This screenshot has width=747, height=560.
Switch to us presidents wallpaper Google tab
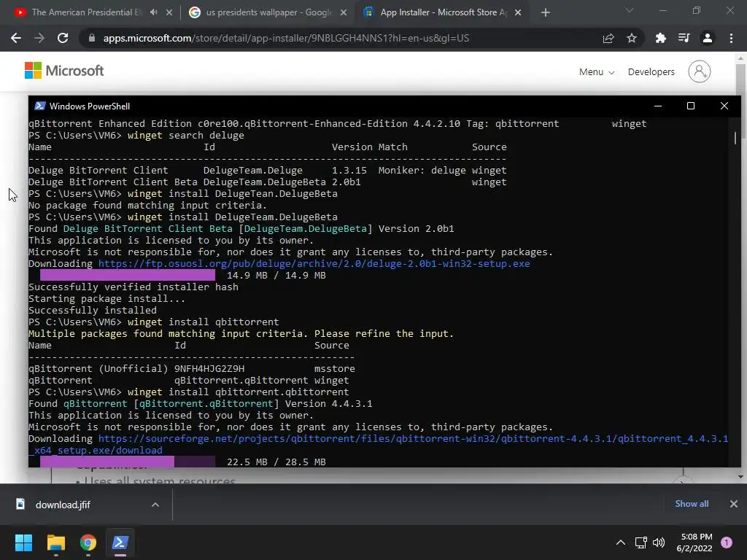(x=268, y=12)
